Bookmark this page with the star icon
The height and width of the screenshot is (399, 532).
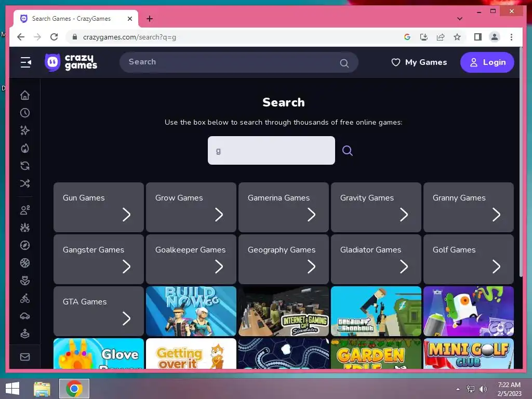click(457, 37)
